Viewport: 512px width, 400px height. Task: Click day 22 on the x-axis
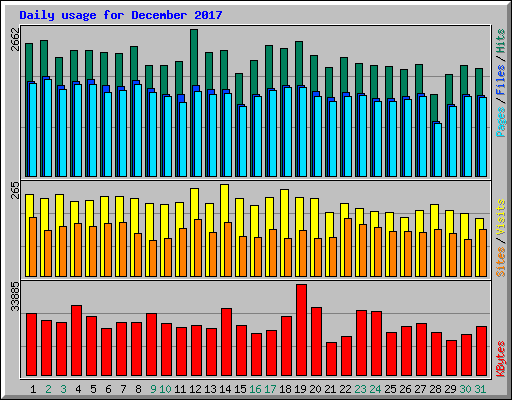pos(345,389)
